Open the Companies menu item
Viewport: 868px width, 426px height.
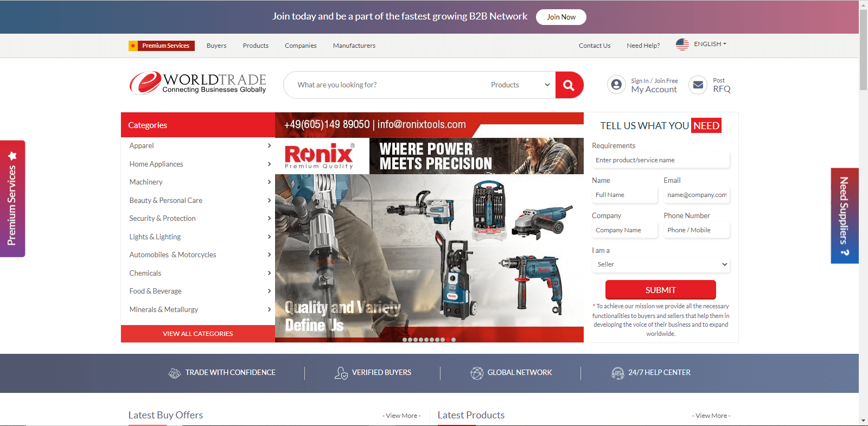pyautogui.click(x=301, y=46)
